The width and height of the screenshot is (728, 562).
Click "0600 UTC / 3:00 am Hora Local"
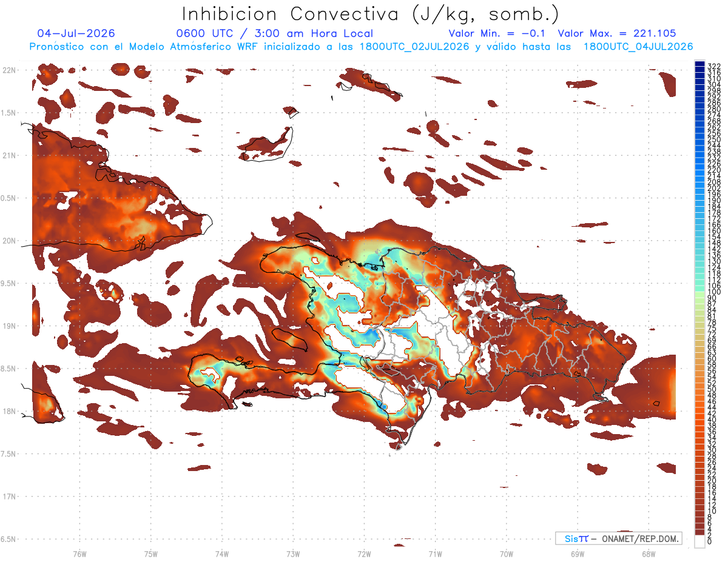tap(274, 33)
